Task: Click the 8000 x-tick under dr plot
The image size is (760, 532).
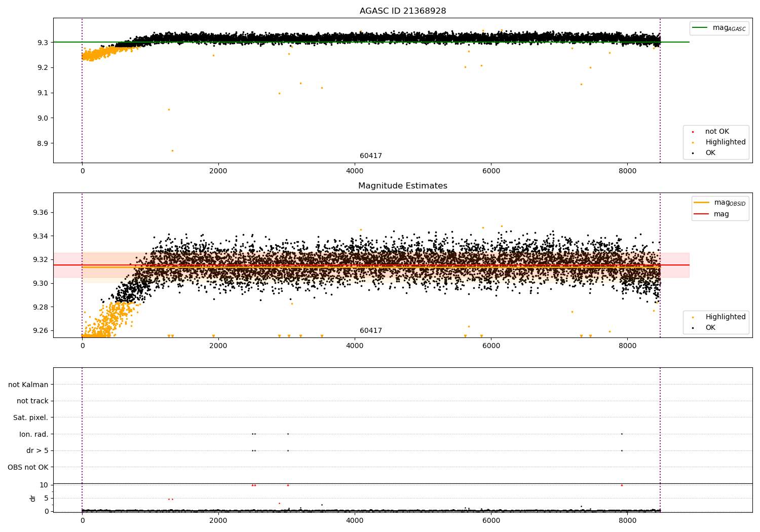Action: coord(627,521)
